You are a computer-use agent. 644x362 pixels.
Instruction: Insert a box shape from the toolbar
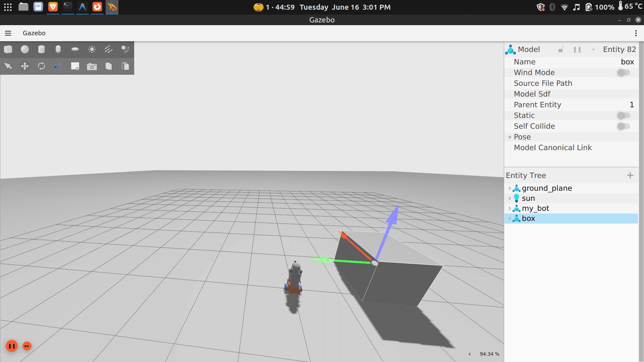pyautogui.click(x=8, y=50)
